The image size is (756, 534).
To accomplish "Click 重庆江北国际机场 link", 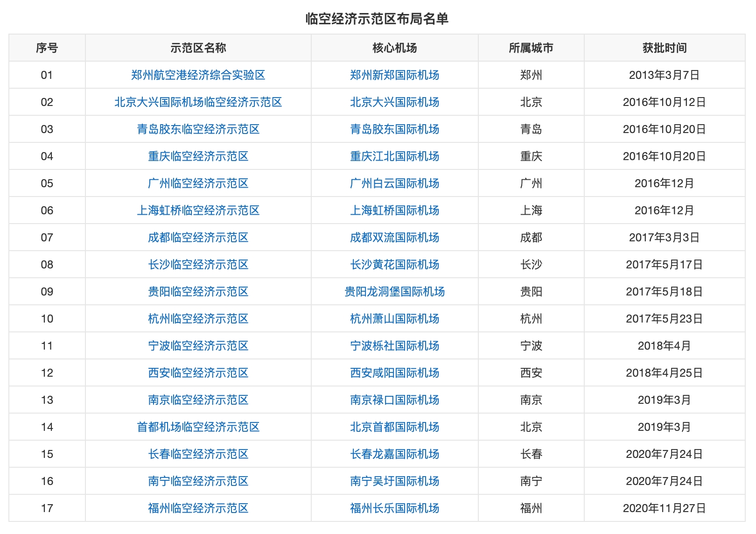I will 395,156.
